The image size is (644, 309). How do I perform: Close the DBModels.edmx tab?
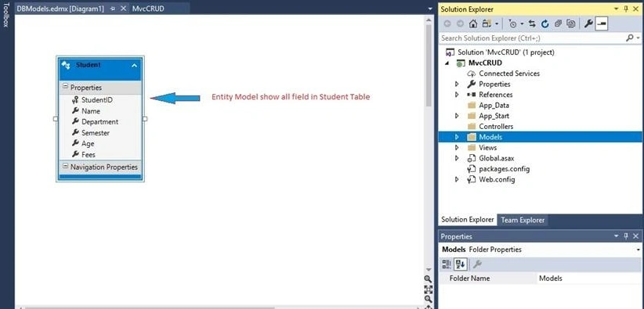coord(123,9)
